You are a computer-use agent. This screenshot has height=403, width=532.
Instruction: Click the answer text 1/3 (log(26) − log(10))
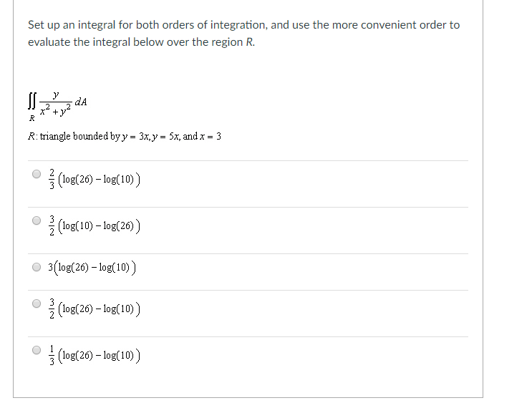(x=95, y=355)
